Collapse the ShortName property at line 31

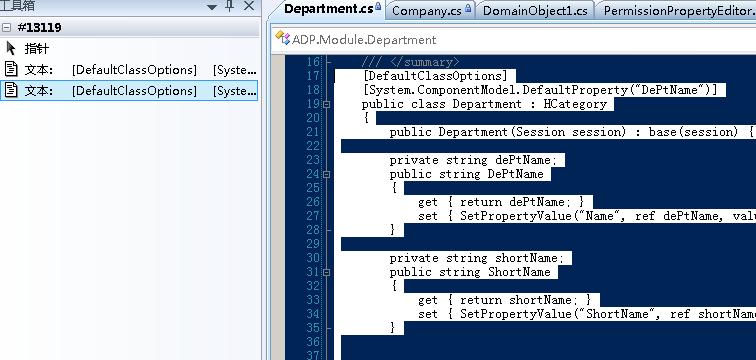pyautogui.click(x=326, y=272)
